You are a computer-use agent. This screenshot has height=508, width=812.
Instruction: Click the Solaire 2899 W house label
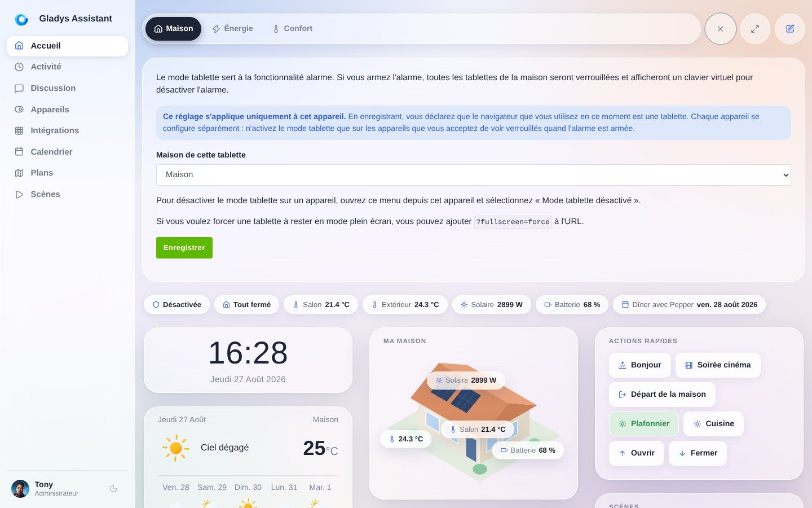pos(466,380)
